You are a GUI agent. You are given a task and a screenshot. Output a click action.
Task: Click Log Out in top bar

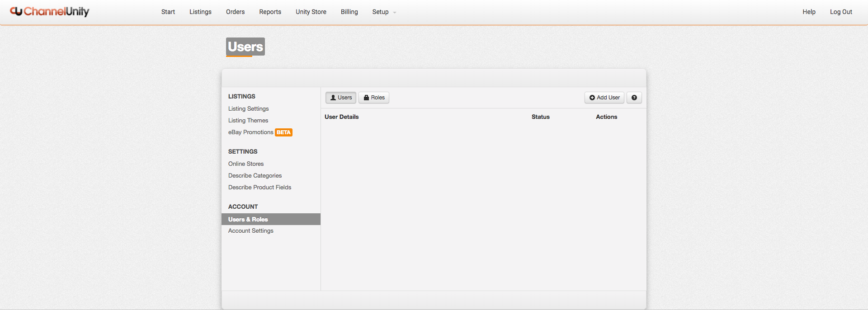(x=840, y=12)
